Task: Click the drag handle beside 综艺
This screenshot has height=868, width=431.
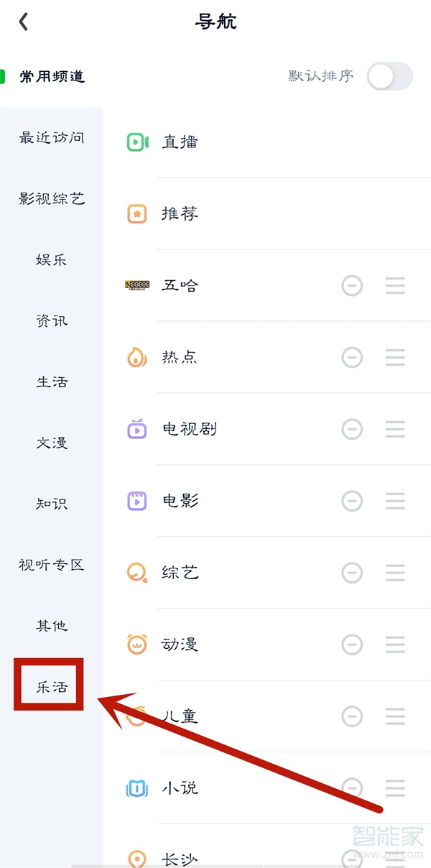Action: pos(395,573)
